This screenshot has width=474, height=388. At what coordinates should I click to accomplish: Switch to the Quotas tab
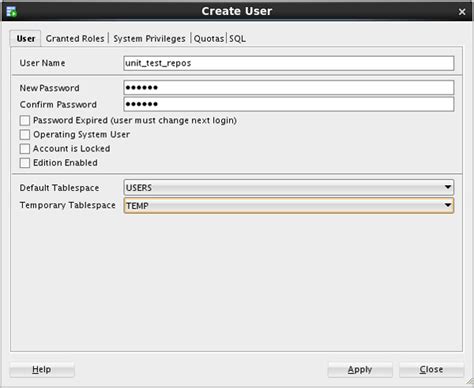click(x=209, y=39)
